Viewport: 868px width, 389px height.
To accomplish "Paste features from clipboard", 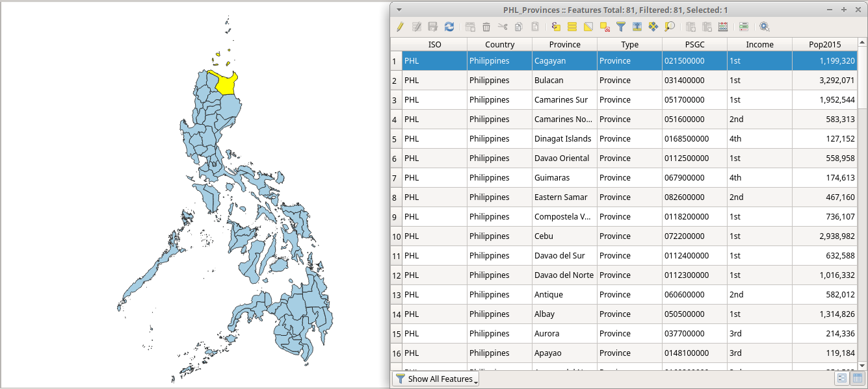I will (x=533, y=27).
